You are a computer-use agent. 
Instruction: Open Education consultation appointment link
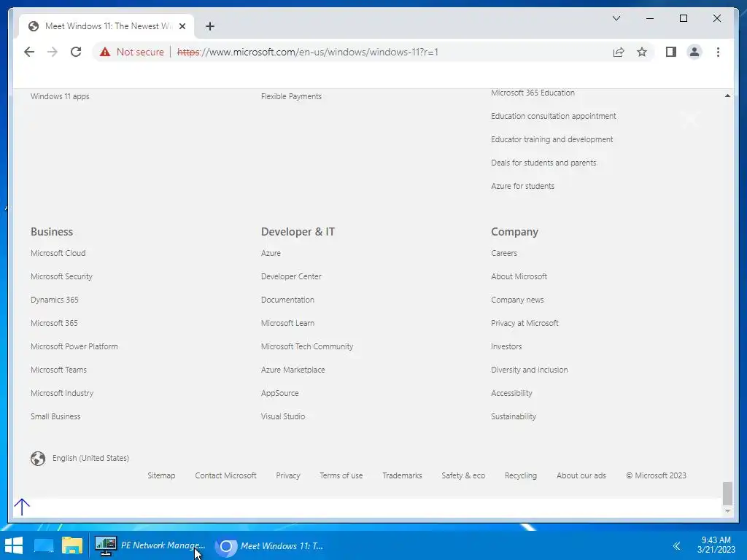point(554,116)
